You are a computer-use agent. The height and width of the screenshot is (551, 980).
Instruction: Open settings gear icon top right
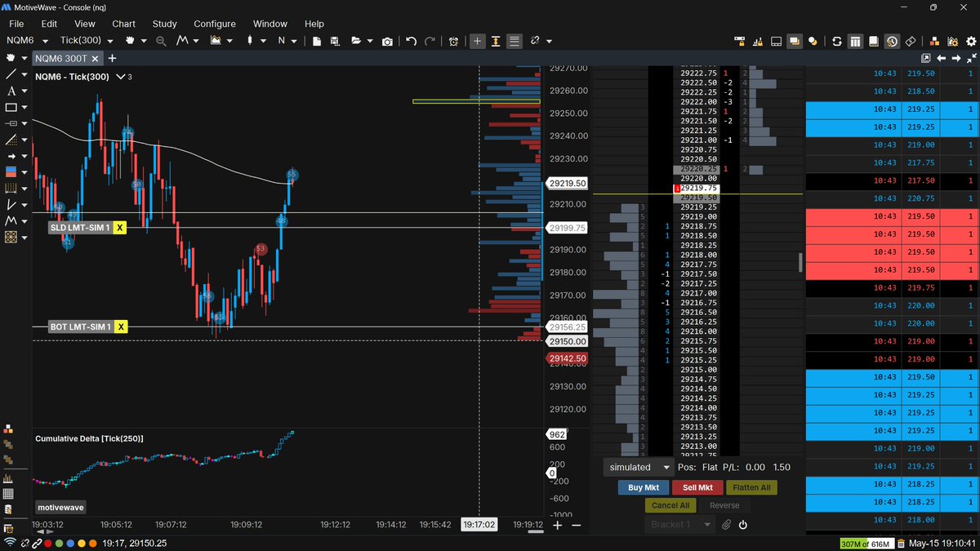point(971,41)
